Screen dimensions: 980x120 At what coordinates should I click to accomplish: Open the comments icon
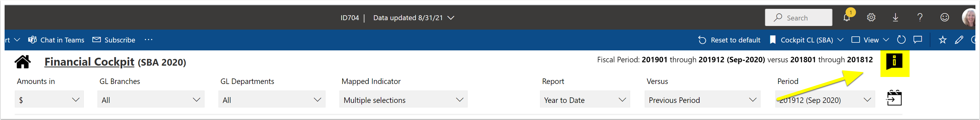coord(918,40)
